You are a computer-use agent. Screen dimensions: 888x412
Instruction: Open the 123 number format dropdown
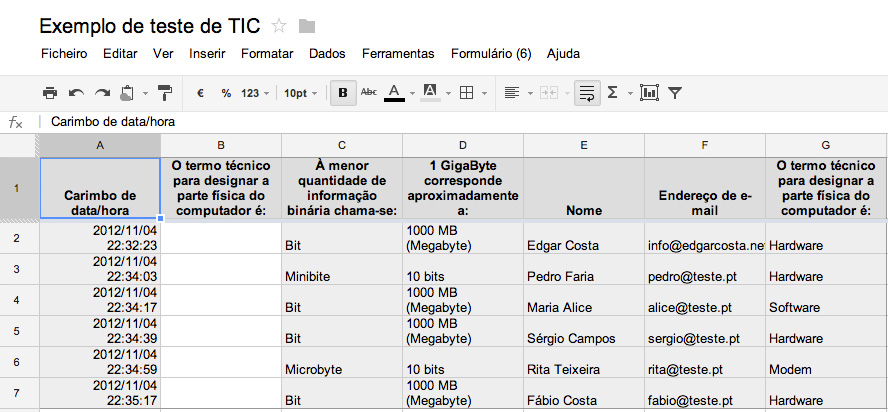(255, 93)
